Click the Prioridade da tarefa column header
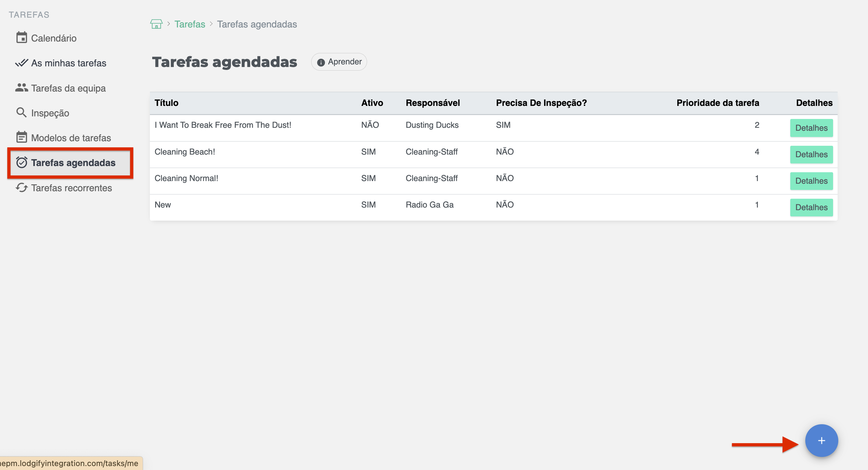The height and width of the screenshot is (470, 868). tap(717, 103)
